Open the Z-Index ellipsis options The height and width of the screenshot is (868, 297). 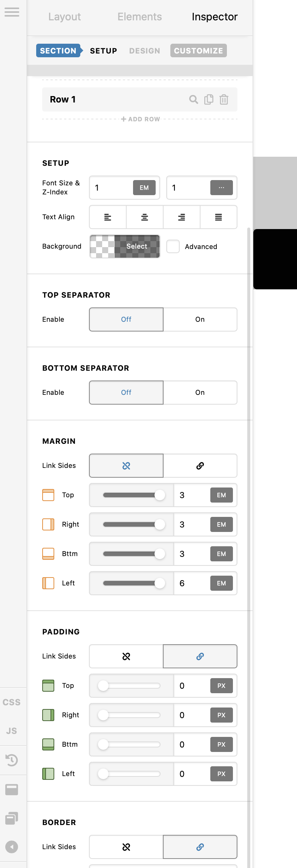pos(222,188)
